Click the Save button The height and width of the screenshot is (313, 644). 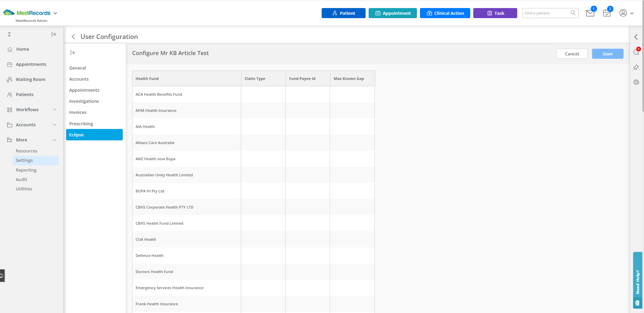click(607, 54)
